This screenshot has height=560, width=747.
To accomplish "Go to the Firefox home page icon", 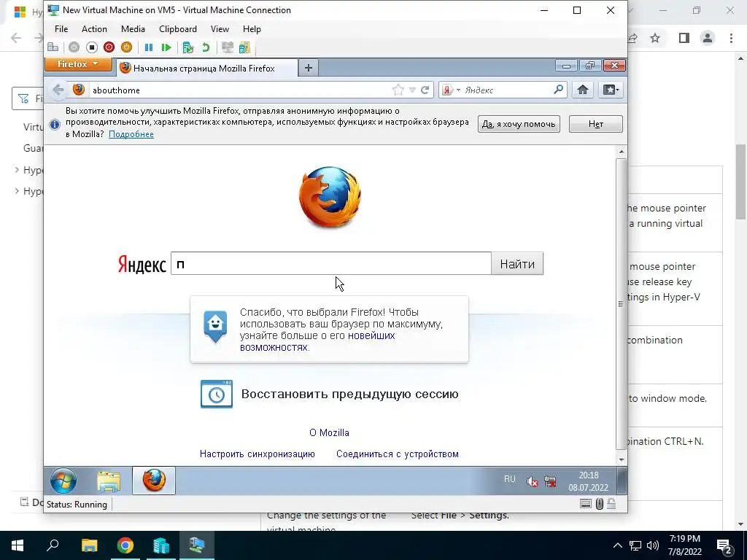I will [583, 90].
